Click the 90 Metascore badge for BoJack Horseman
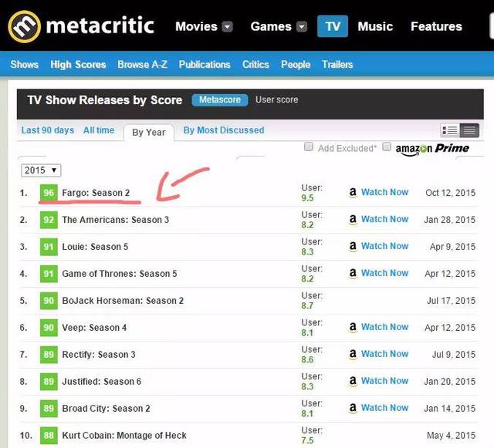Screen dimensions: 494x448 49,301
